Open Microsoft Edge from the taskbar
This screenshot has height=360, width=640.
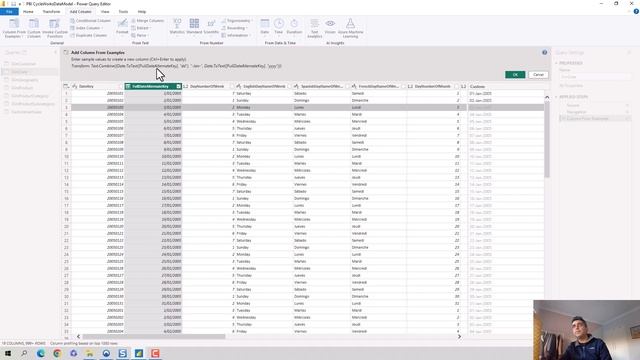pyautogui.click(x=41, y=353)
